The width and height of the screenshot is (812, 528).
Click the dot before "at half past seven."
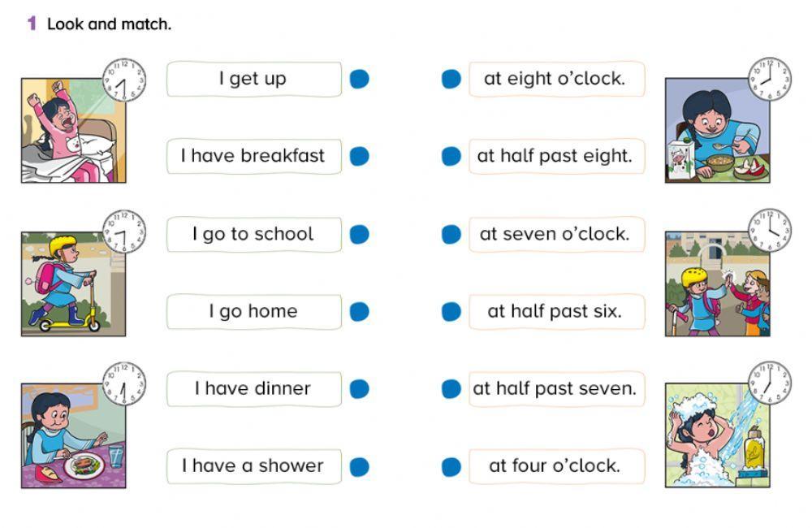[451, 389]
